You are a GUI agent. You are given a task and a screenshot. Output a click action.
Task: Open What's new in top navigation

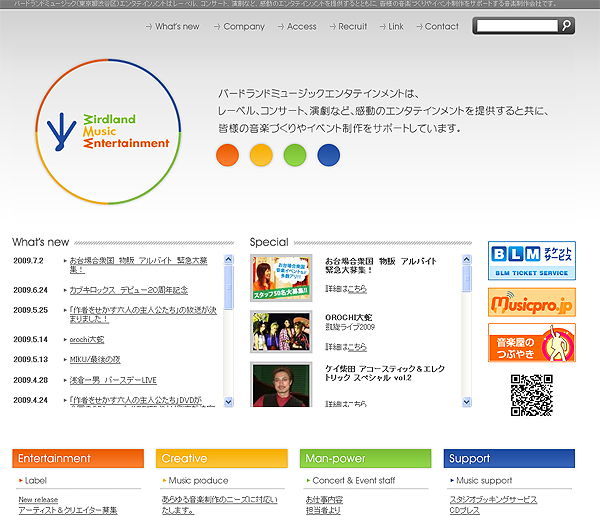pos(173,26)
